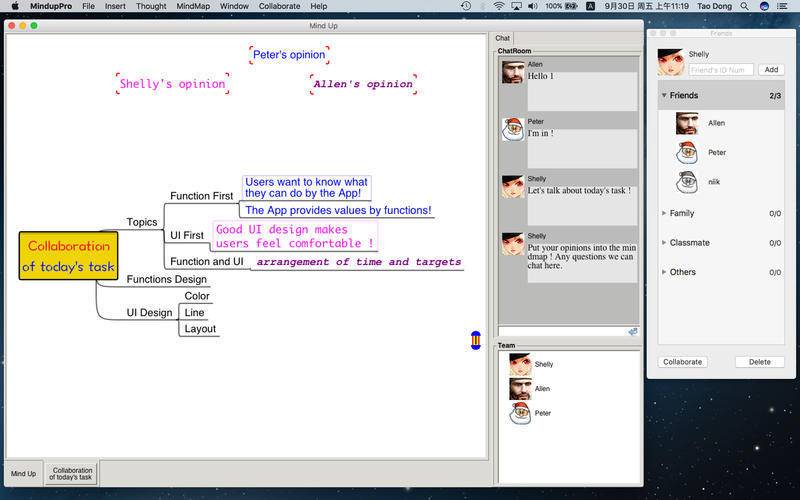Click the Add button in Friends window
The height and width of the screenshot is (500, 800).
(771, 69)
